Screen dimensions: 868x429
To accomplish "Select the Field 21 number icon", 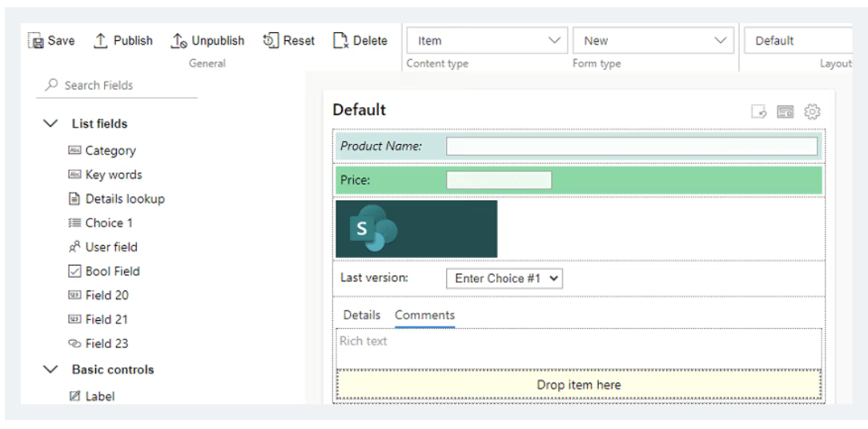I will 74,319.
